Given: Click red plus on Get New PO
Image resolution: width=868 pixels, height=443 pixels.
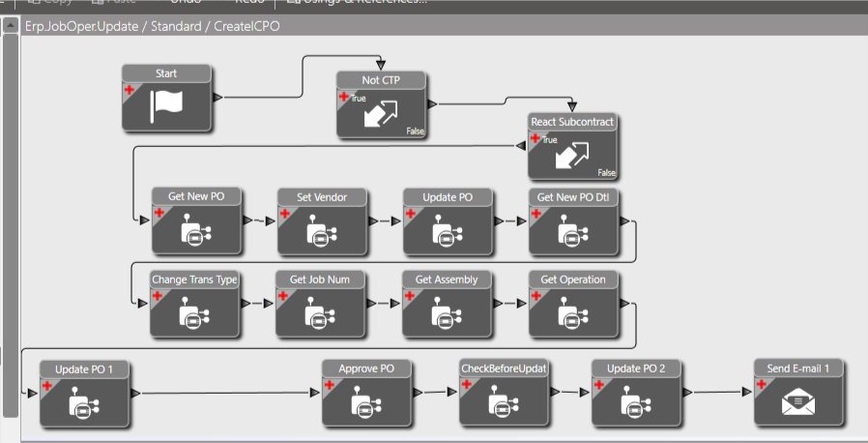Looking at the screenshot, I should pos(159,213).
